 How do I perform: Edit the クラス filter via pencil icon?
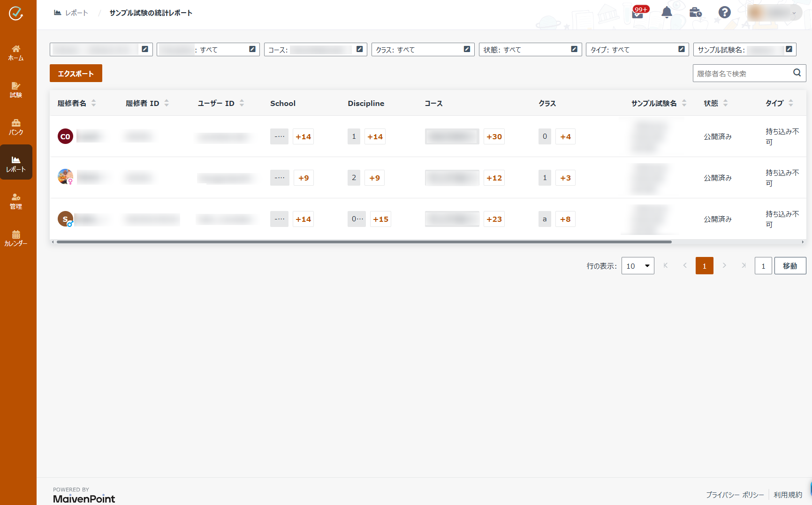coord(467,49)
